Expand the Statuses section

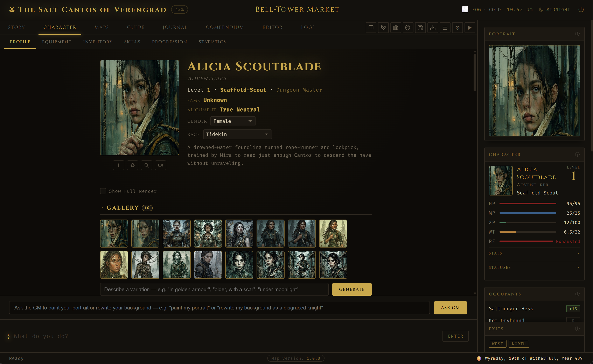point(534,267)
